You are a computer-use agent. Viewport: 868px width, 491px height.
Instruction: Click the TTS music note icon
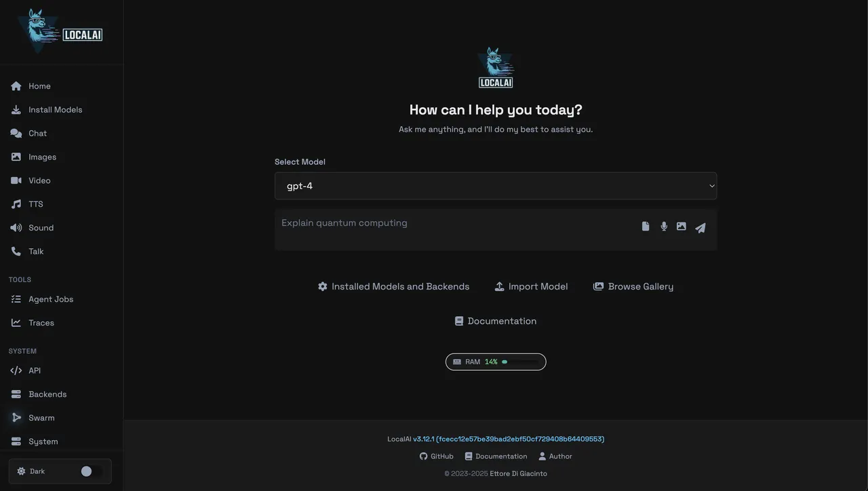(16, 204)
